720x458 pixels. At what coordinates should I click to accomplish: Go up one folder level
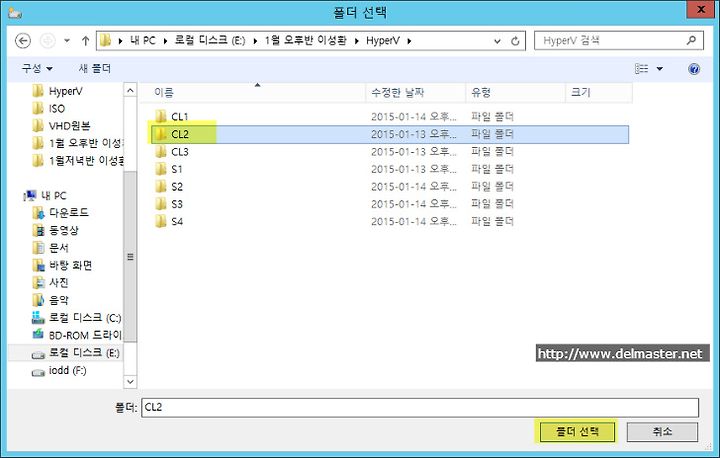tap(85, 41)
